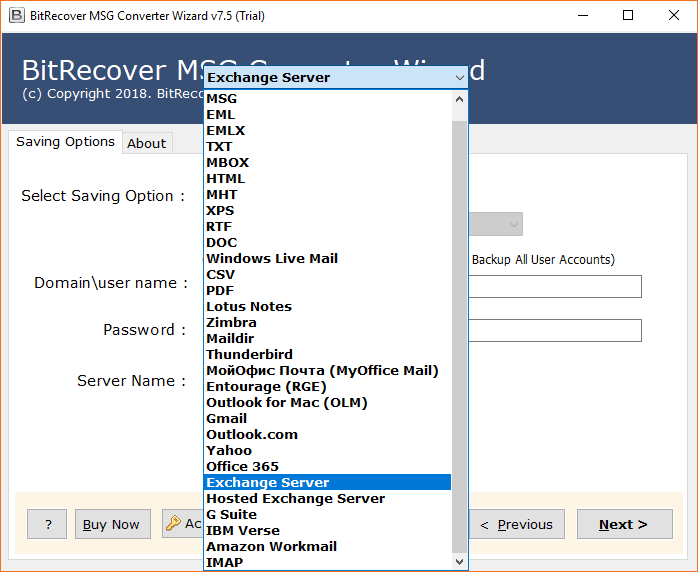
Task: Pick Amazon Workmail from the list
Action: (327, 547)
